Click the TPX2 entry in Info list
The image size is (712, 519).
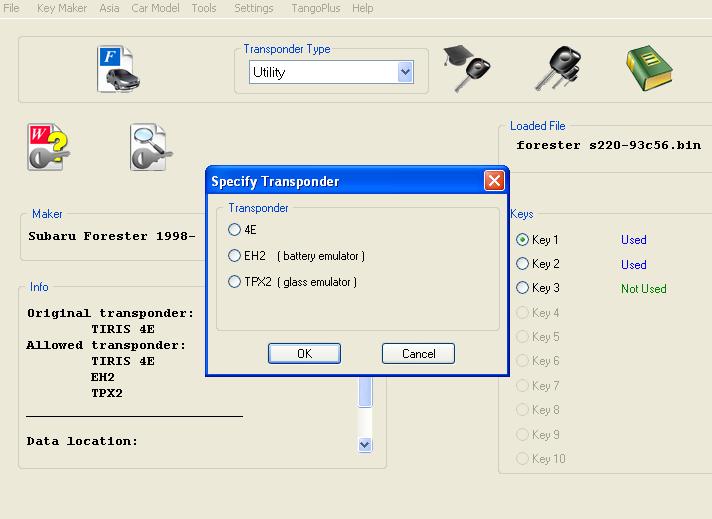click(x=107, y=393)
